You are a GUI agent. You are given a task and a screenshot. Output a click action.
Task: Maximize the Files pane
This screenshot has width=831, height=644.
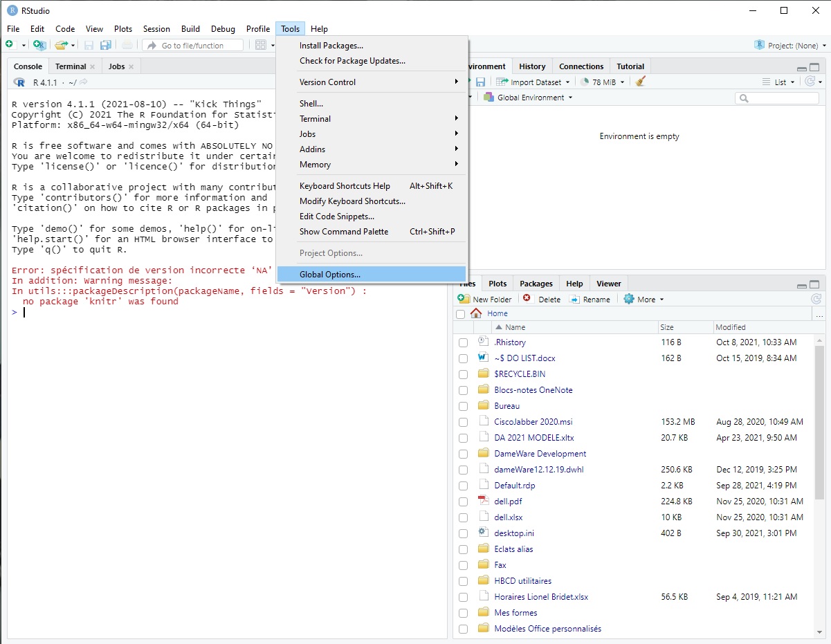click(814, 285)
